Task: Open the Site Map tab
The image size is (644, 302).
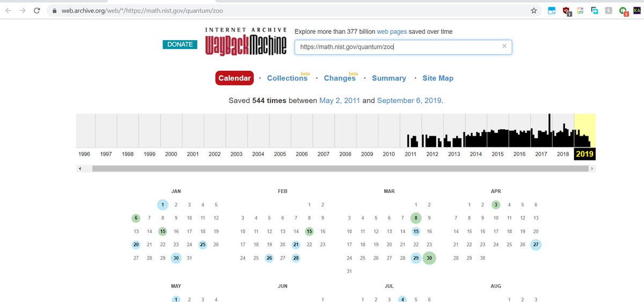Action: 438,78
